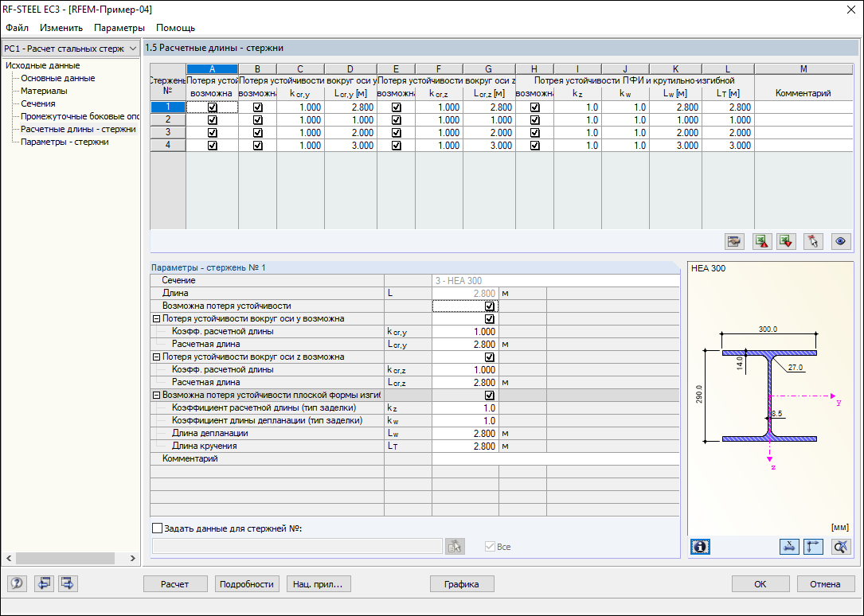
Task: Select table row header for member 4
Action: (x=168, y=146)
